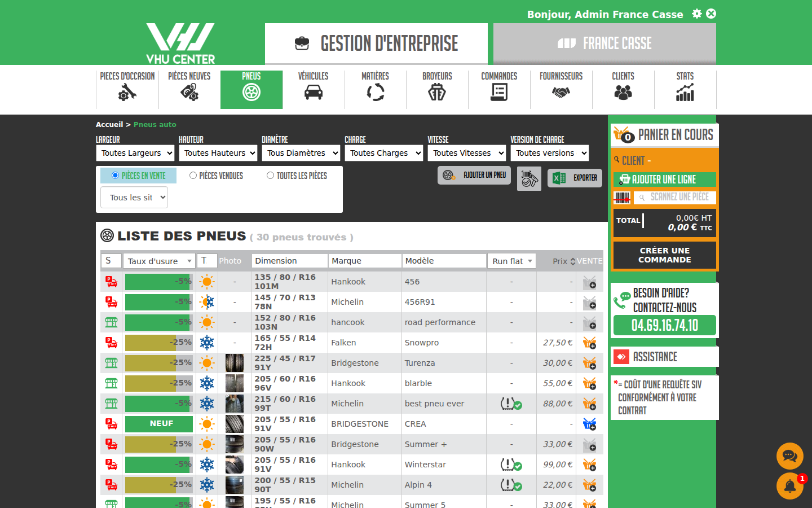
Task: Open the Diamètre dropdown
Action: pyautogui.click(x=301, y=153)
